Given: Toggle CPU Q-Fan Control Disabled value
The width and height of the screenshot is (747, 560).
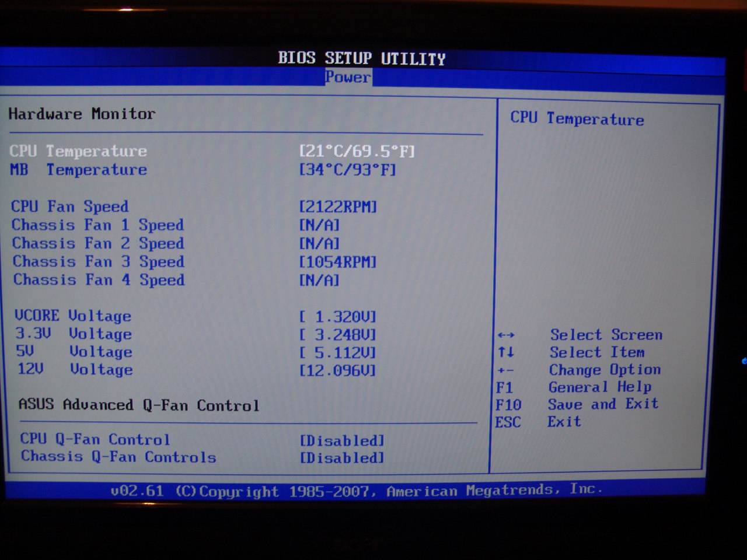Looking at the screenshot, I should pyautogui.click(x=342, y=440).
